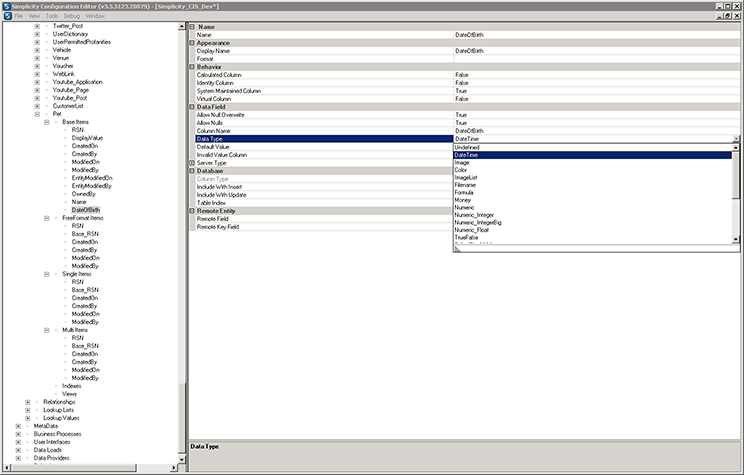Select the Youtube_Page tree item
The width and height of the screenshot is (744, 475).
(x=71, y=90)
